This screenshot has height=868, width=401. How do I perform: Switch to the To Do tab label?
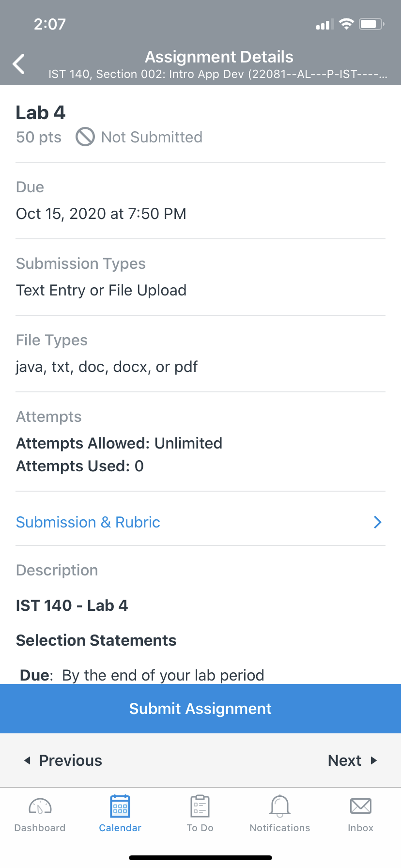[x=200, y=828]
